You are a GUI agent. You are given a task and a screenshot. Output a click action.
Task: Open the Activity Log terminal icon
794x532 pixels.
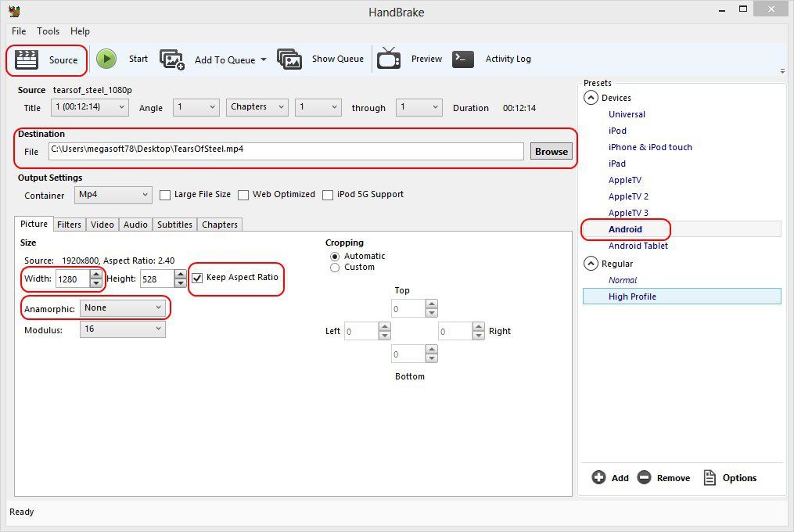(x=463, y=59)
